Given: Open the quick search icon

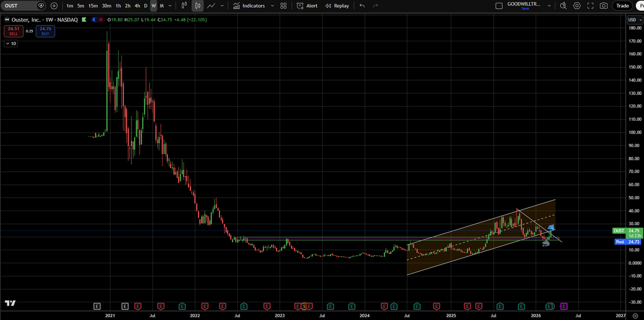Looking at the screenshot, I should (x=563, y=6).
